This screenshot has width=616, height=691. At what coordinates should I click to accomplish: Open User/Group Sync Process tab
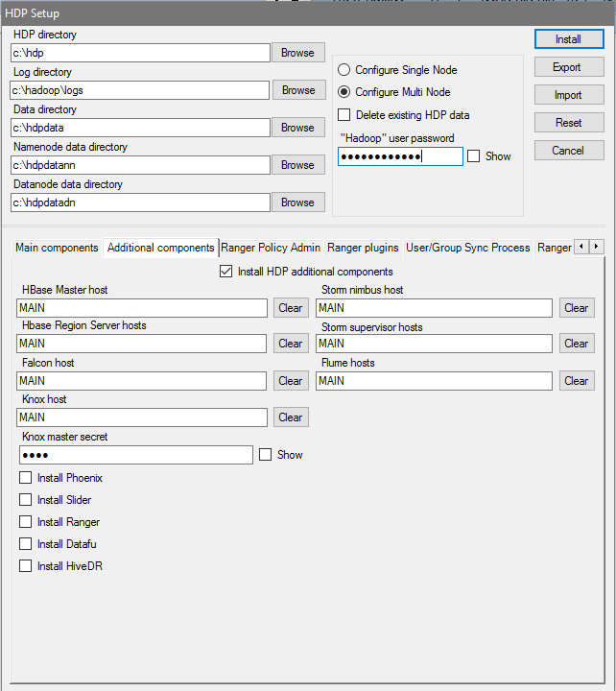pyautogui.click(x=467, y=248)
